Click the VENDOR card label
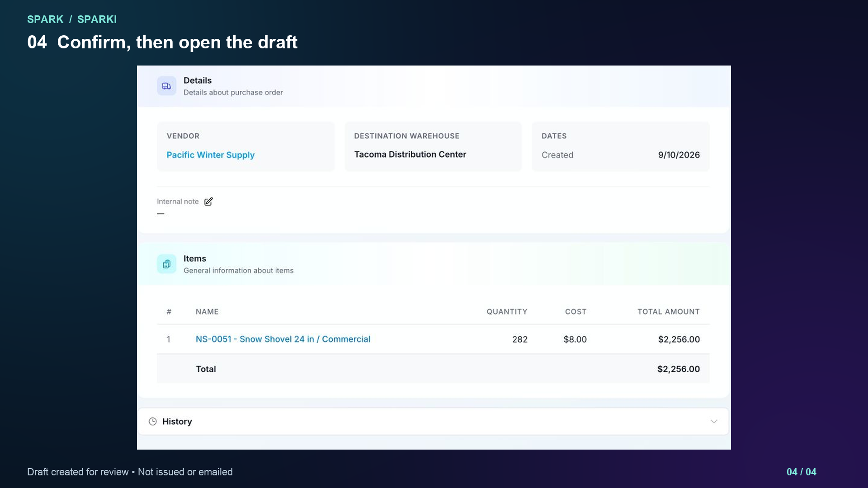This screenshot has width=868, height=488. point(183,136)
